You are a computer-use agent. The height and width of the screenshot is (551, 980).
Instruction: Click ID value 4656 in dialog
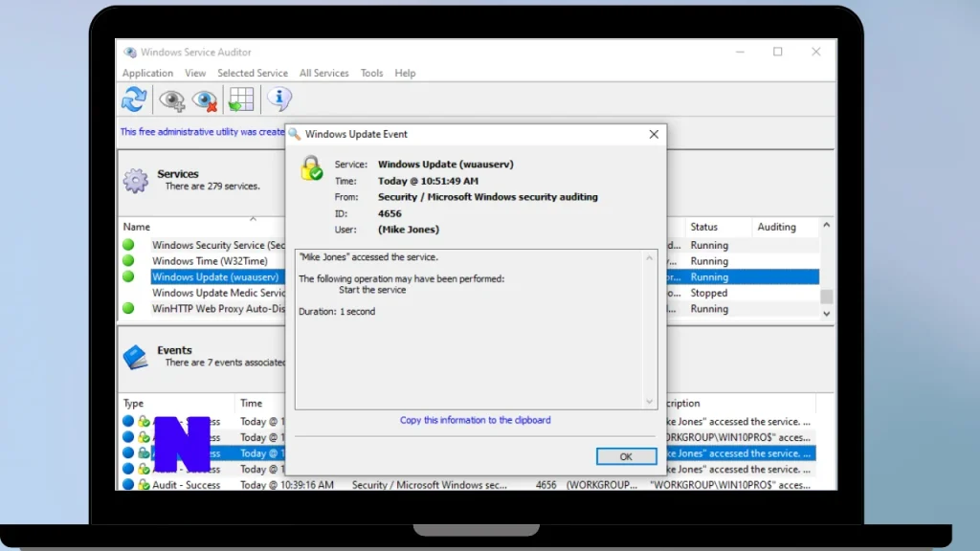[390, 213]
